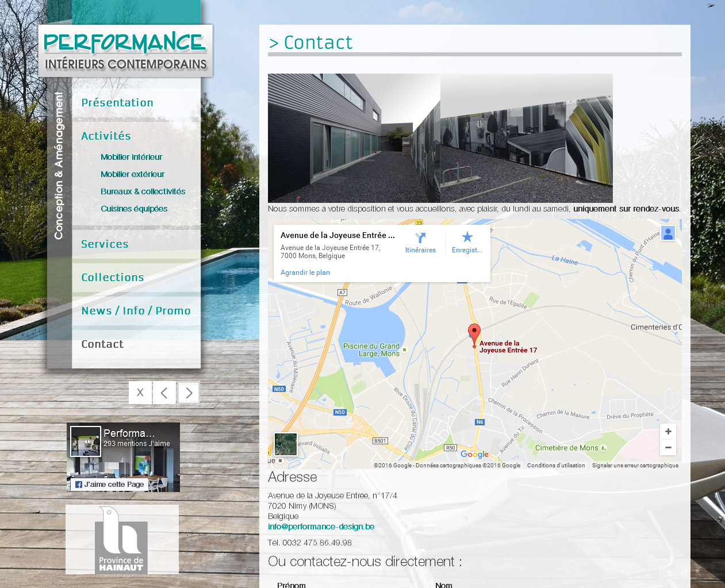Click the Piscine du Grand Large map label
Screen dimensions: 725x588
click(371, 350)
